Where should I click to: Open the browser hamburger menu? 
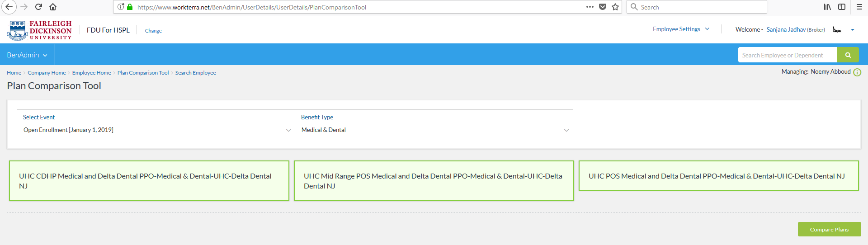pos(859,7)
